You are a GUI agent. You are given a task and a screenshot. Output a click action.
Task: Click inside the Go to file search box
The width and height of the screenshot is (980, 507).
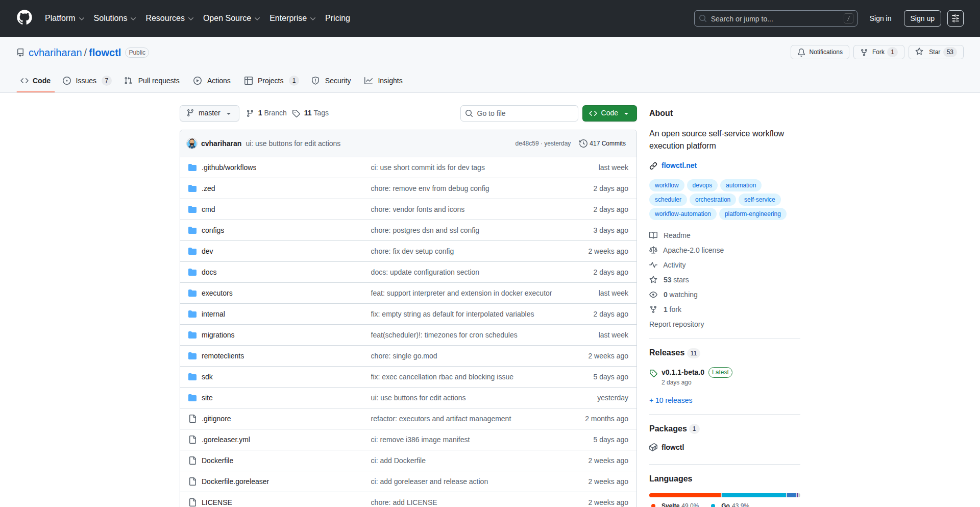pyautogui.click(x=519, y=113)
